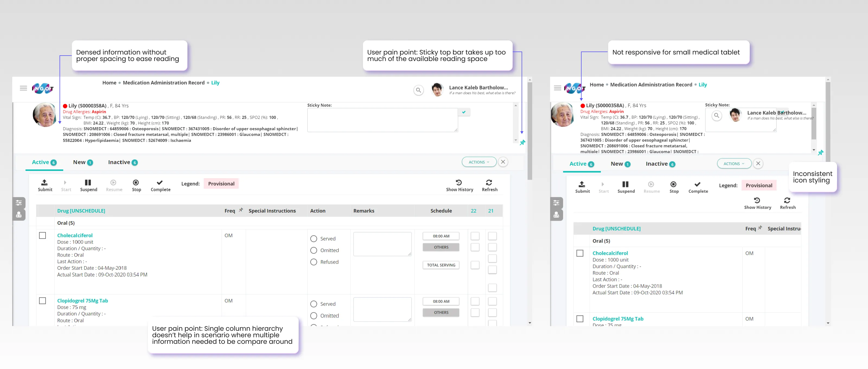Tick Clopidogrel checkbox in right tablet window

click(580, 319)
